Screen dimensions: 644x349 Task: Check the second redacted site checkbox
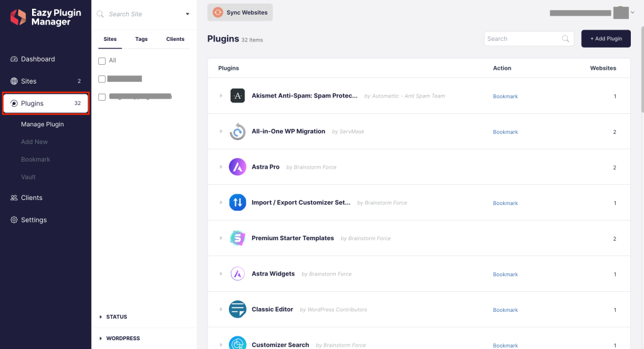click(x=102, y=97)
